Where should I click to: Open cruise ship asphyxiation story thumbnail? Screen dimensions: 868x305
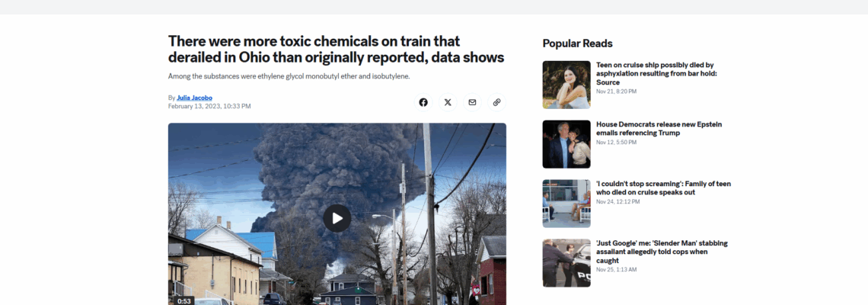point(566,85)
